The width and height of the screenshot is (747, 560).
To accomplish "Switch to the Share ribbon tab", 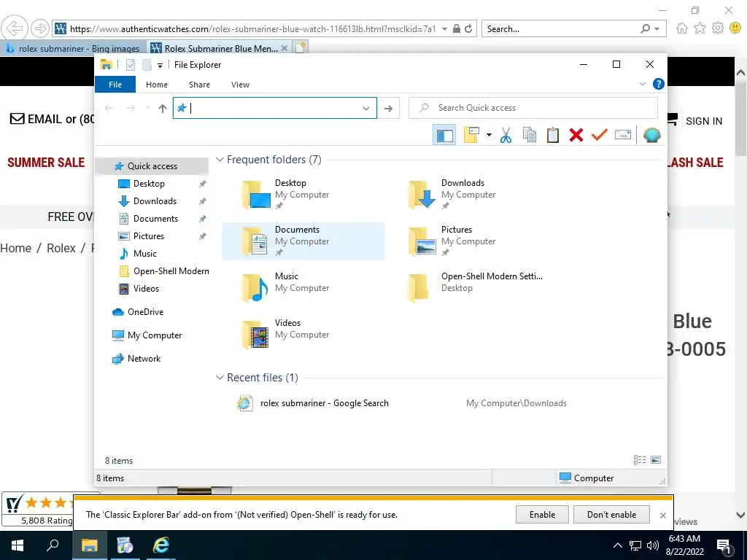I will pos(199,85).
